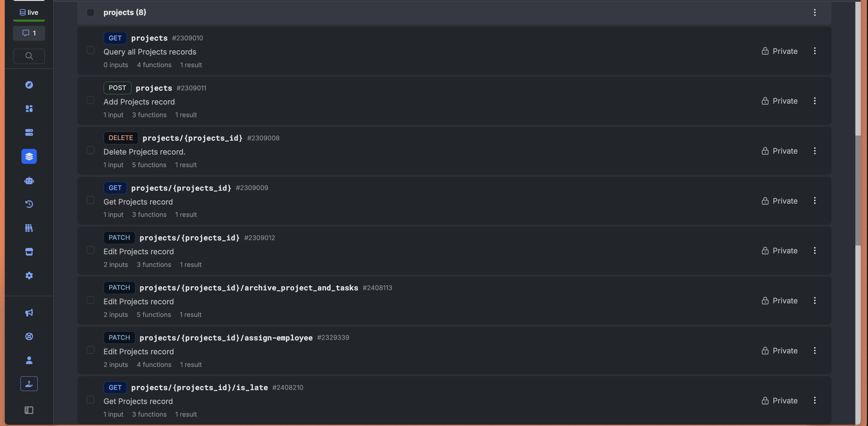
Task: Check the box for GET projects #2309010
Action: click(90, 50)
